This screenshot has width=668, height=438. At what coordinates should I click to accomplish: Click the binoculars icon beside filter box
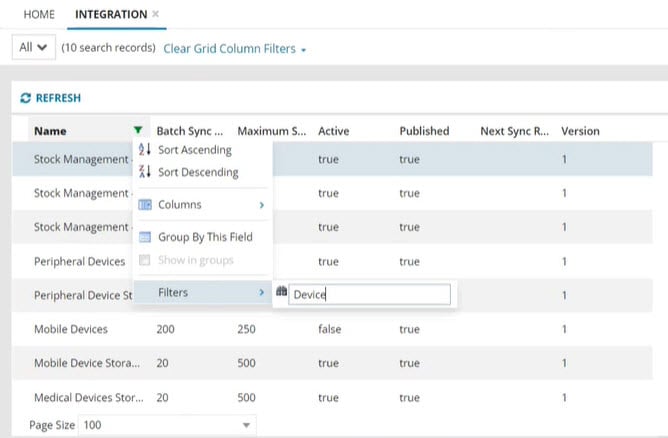281,293
